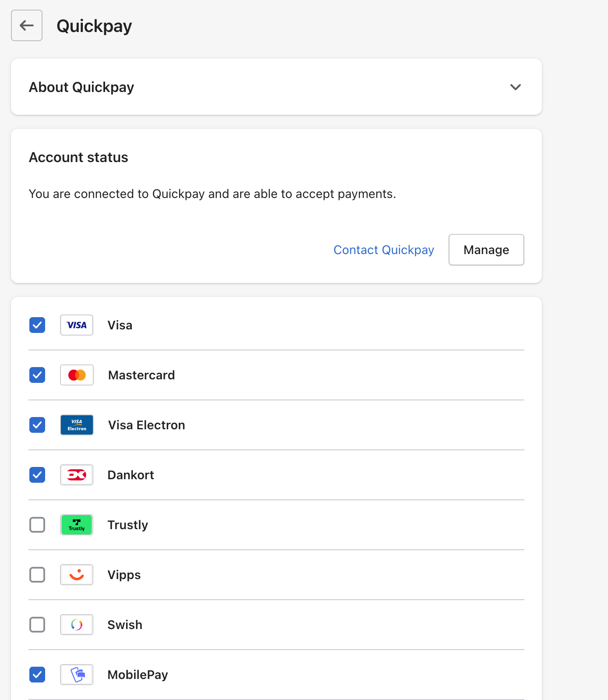Click the Swish logo icon

click(77, 625)
